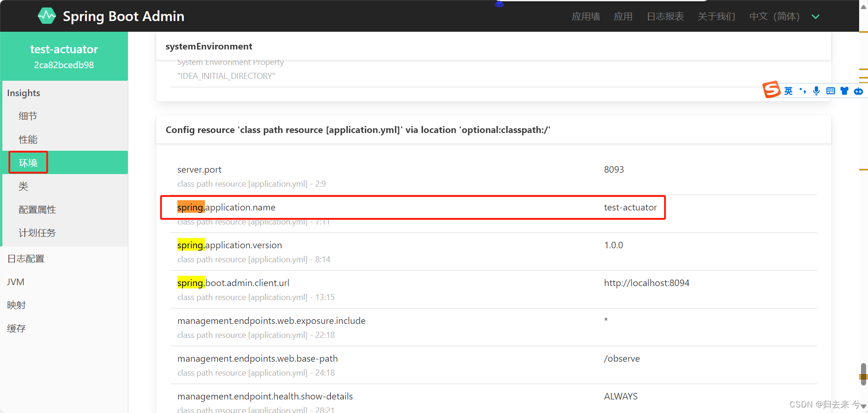The height and width of the screenshot is (413, 868).
Task: Click management.endpoint.health.show-details property name
Action: click(x=265, y=396)
